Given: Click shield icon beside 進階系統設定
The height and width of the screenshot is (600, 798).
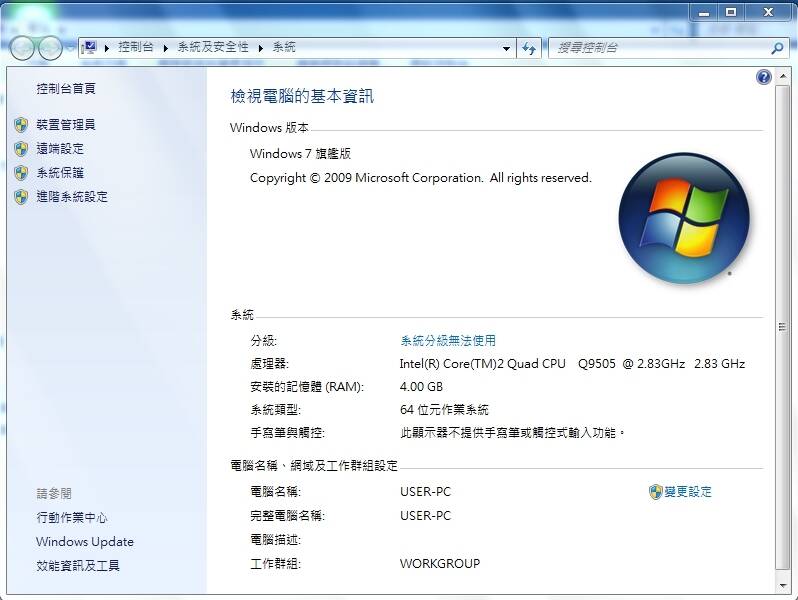Looking at the screenshot, I should point(21,196).
